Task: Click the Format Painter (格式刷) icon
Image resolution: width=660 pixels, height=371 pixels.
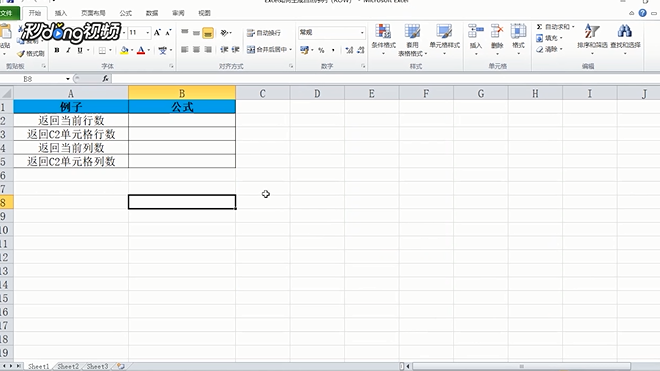Action: [21, 54]
